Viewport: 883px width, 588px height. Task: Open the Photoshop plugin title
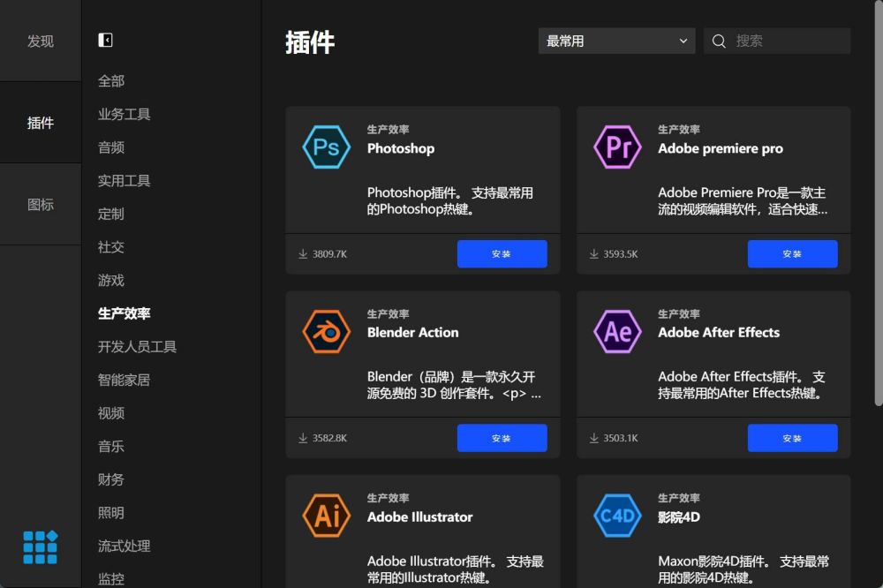pos(401,148)
